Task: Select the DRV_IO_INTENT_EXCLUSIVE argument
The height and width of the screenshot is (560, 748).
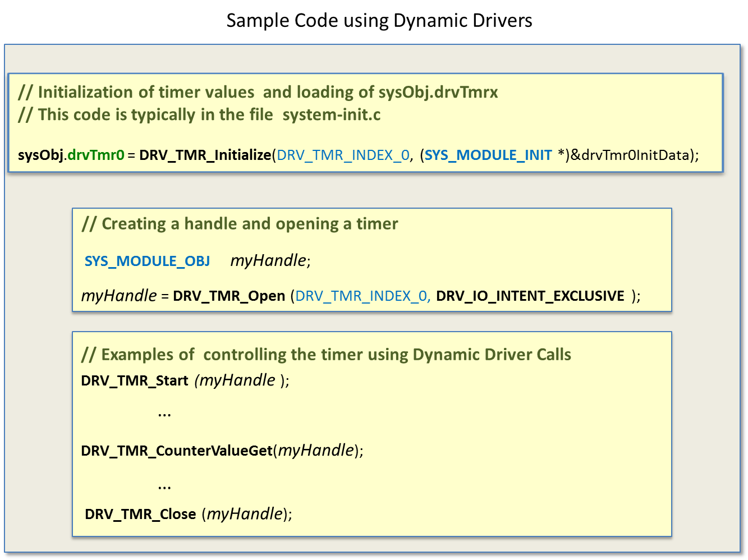Action: pos(531,296)
